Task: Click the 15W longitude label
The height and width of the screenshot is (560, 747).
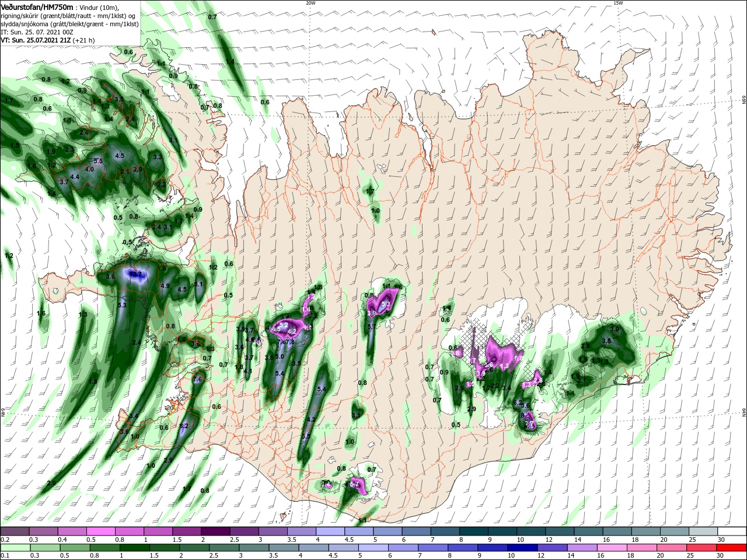Action: 617,3
